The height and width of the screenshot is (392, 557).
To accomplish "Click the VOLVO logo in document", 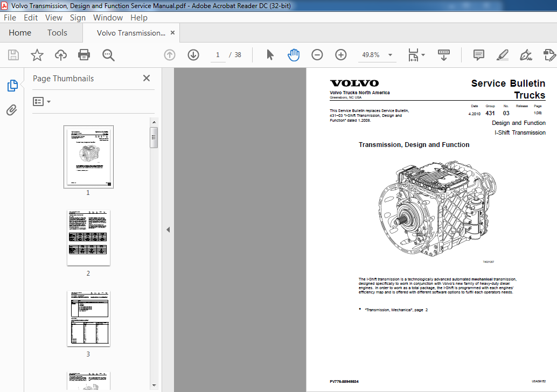I will click(x=354, y=83).
